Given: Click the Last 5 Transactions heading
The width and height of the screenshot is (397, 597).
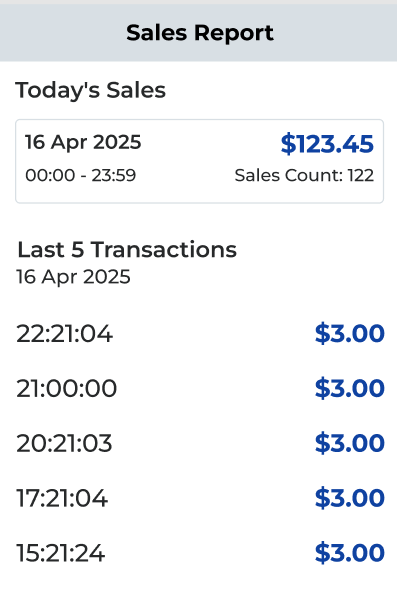Looking at the screenshot, I should click(x=127, y=250).
